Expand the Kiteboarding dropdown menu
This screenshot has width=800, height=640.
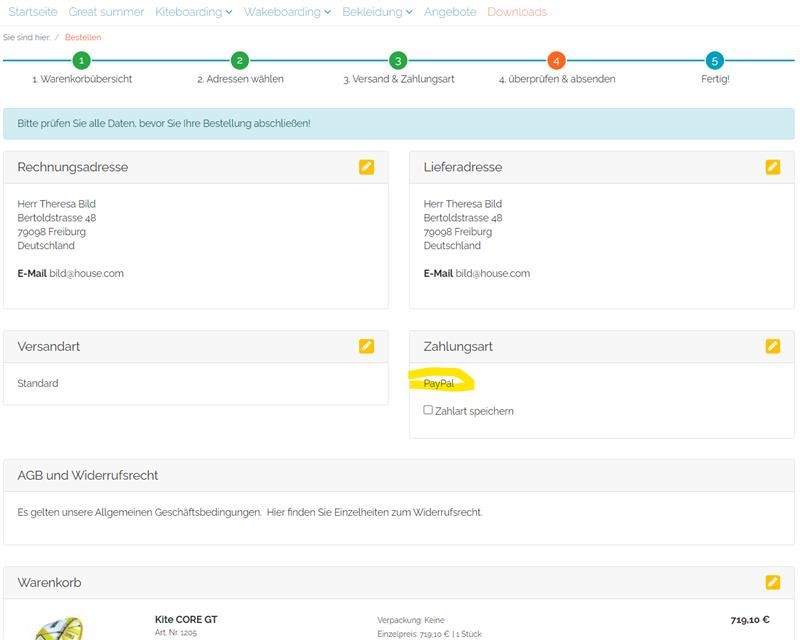193,12
